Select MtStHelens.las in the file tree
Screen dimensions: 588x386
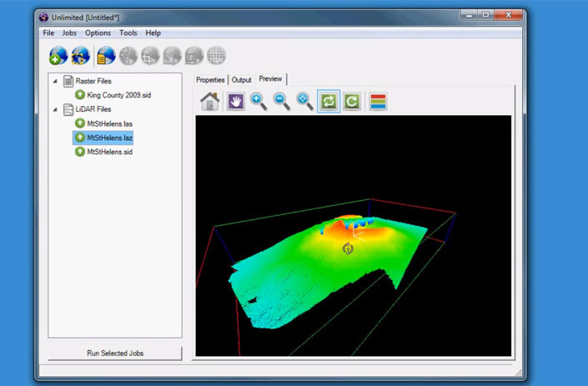[109, 123]
